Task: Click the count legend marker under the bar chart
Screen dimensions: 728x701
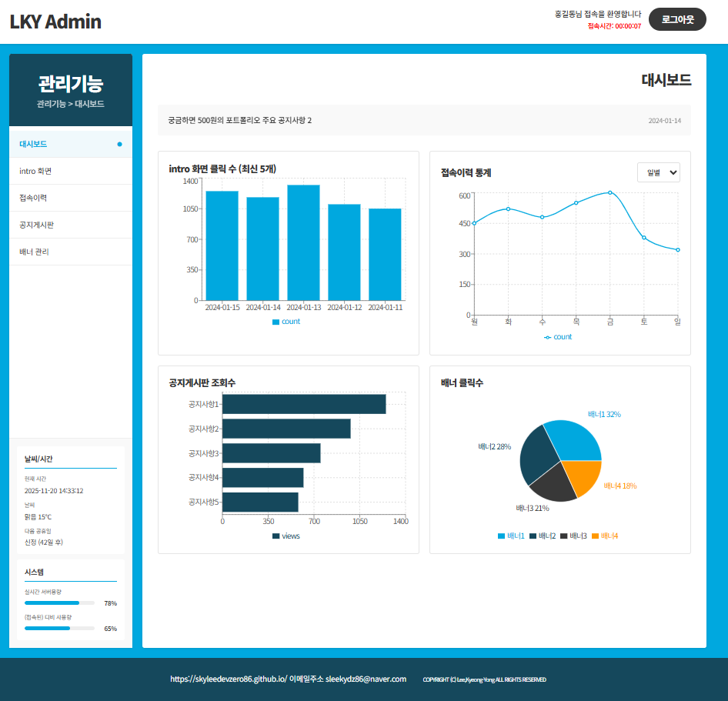Action: [276, 322]
